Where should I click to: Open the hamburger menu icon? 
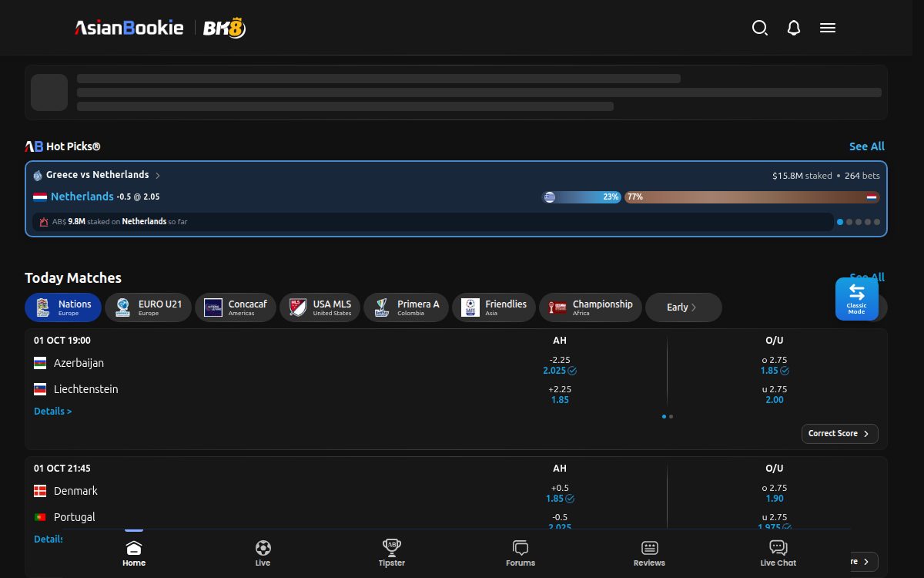pyautogui.click(x=828, y=28)
